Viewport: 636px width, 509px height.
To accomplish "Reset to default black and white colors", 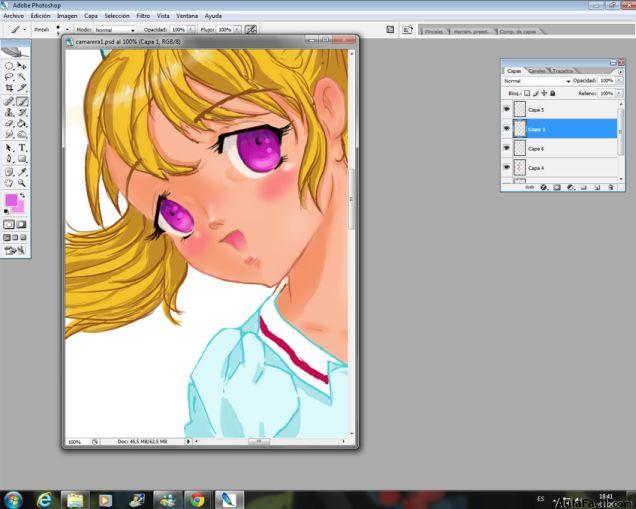I will point(6,211).
